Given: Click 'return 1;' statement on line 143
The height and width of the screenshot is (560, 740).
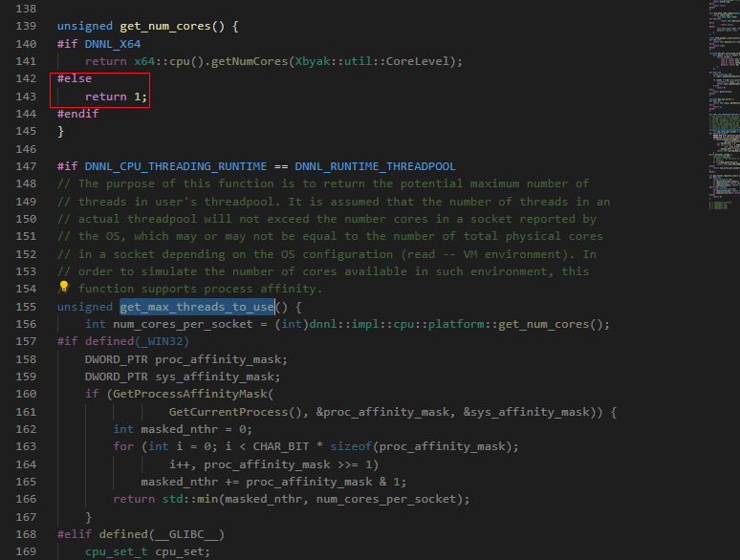Looking at the screenshot, I should pyautogui.click(x=116, y=97).
